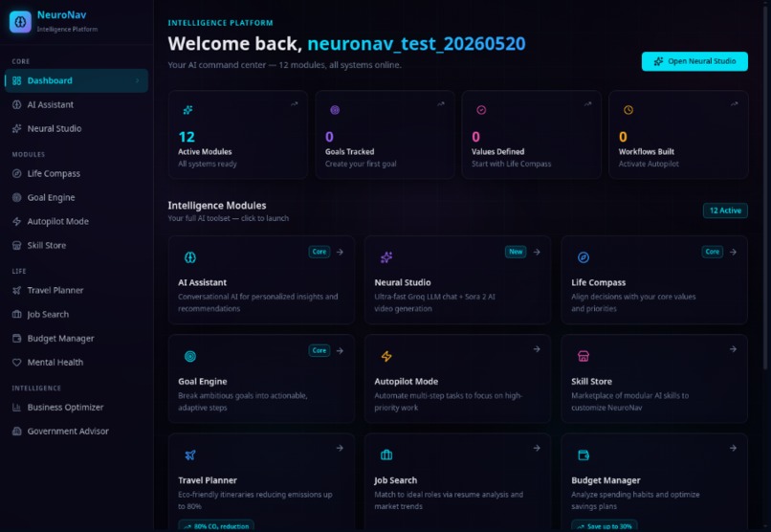Click the Active Modules sparkle icon
The image size is (771, 532).
pos(187,110)
